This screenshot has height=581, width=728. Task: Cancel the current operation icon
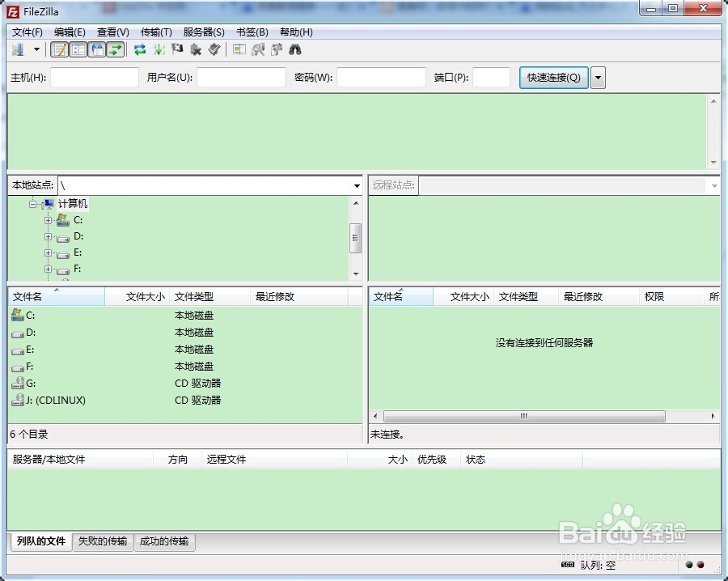click(177, 49)
